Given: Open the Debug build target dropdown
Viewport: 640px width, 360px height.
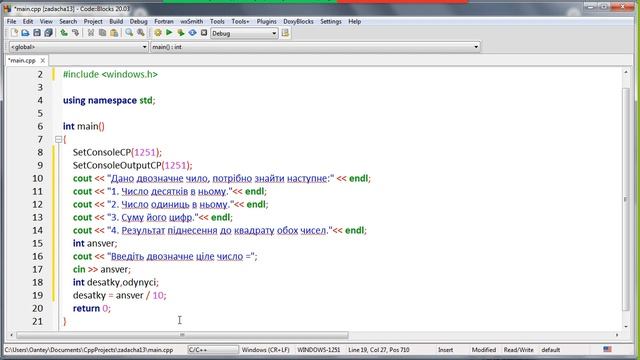Looking at the screenshot, I should click(x=244, y=33).
